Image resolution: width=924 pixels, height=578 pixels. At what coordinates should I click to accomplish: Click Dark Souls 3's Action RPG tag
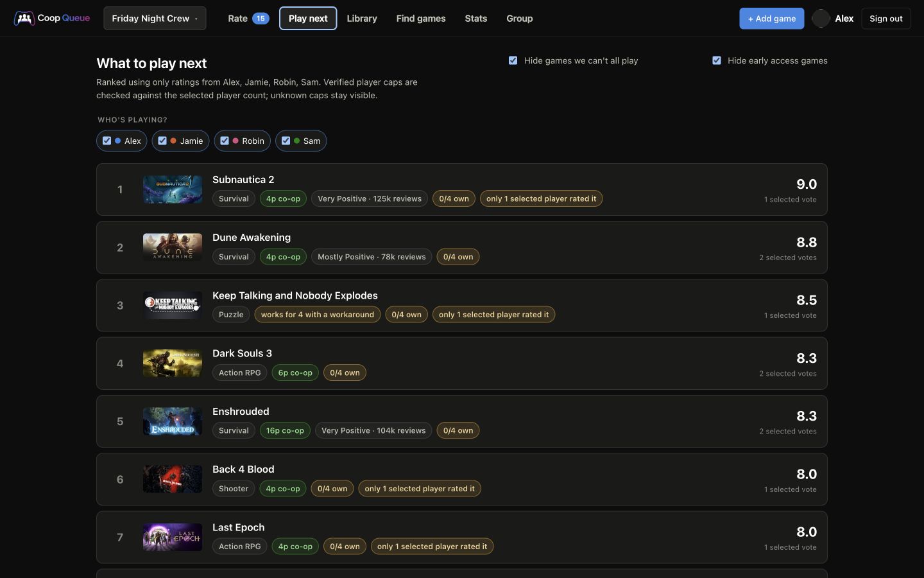coord(239,372)
